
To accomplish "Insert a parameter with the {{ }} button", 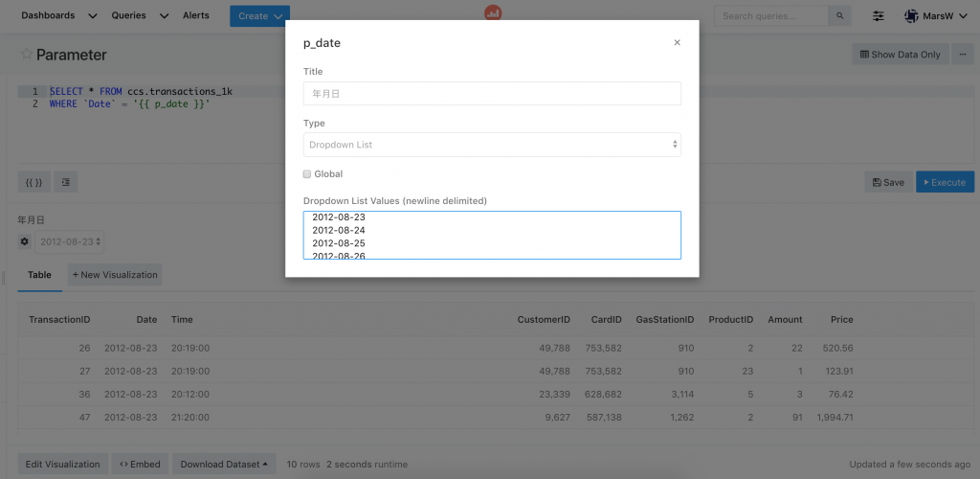I will [x=33, y=182].
